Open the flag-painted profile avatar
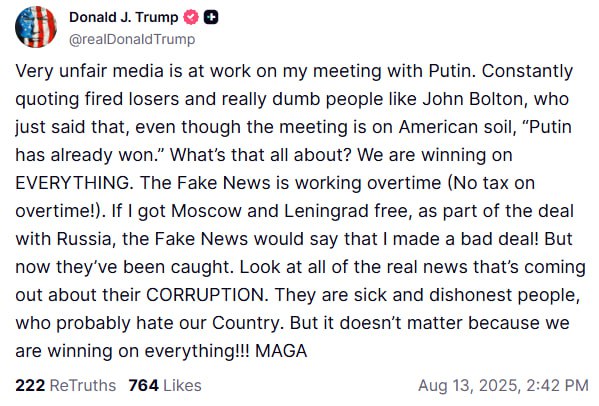This screenshot has height=406, width=599. tap(36, 27)
